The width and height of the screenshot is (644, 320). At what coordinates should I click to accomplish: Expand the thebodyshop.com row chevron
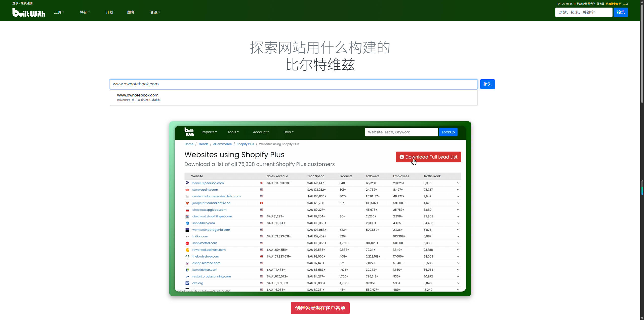[458, 256]
